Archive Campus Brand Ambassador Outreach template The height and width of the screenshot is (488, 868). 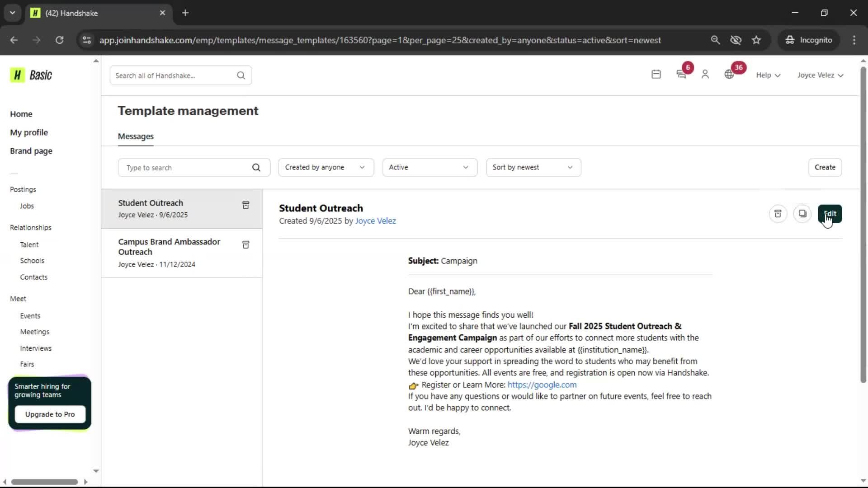click(x=246, y=245)
